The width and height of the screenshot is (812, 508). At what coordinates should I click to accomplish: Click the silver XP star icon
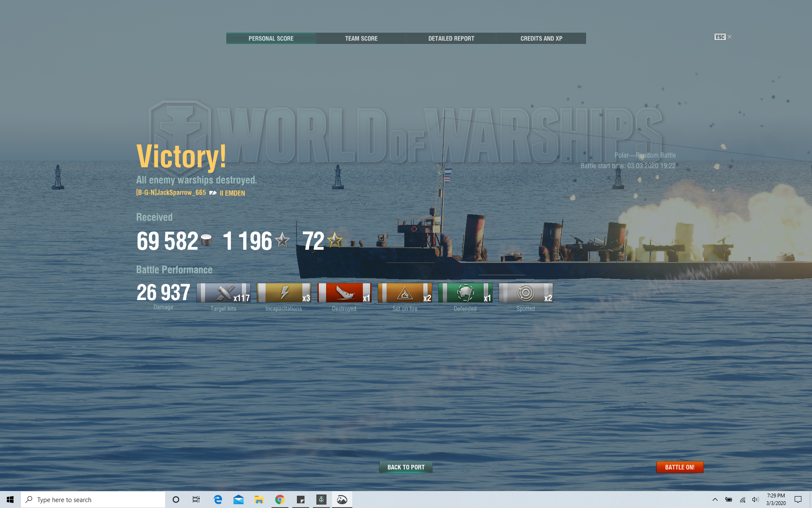click(x=282, y=240)
